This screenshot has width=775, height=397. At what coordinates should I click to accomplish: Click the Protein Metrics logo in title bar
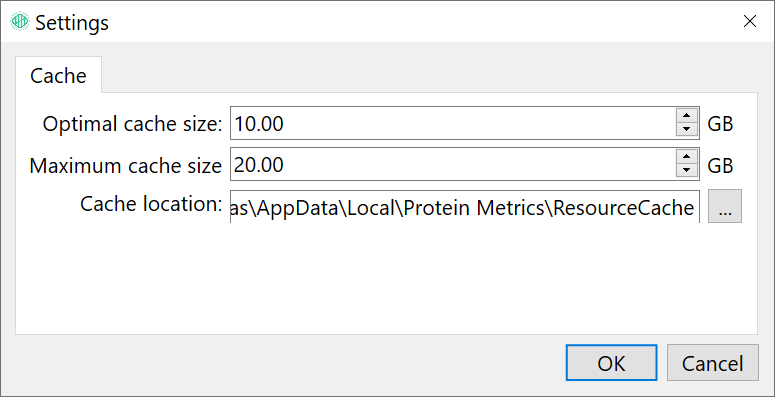click(20, 21)
